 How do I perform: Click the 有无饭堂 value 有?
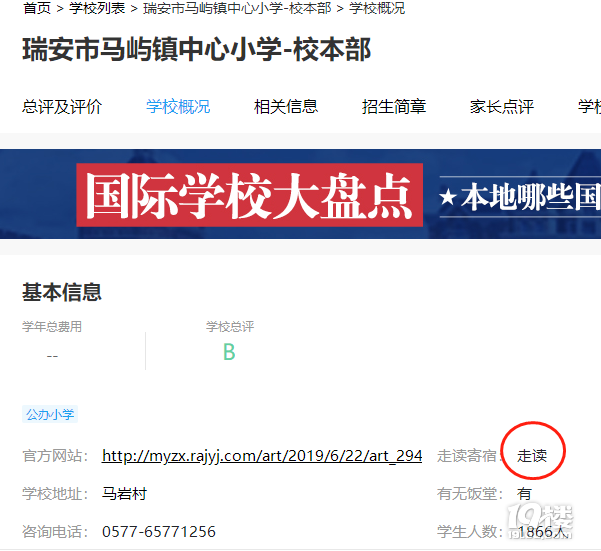[x=524, y=494]
